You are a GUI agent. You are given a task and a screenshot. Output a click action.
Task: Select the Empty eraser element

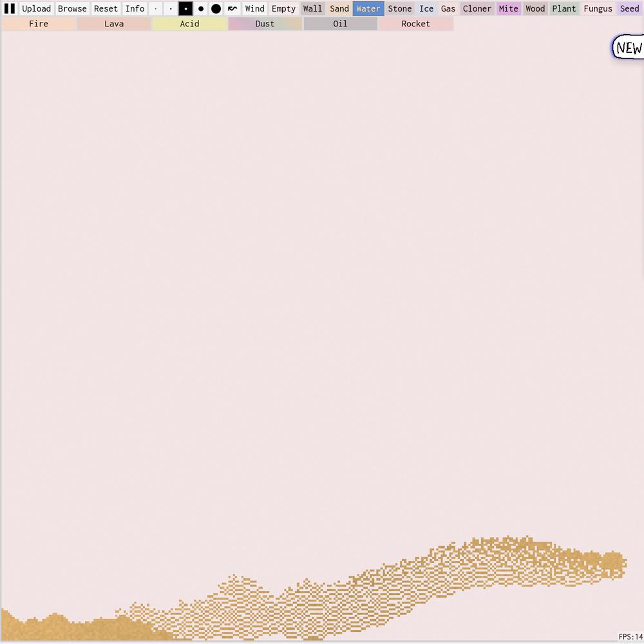[283, 9]
